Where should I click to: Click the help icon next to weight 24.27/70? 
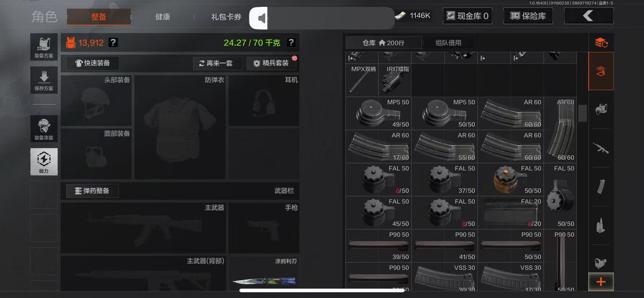[x=291, y=42]
